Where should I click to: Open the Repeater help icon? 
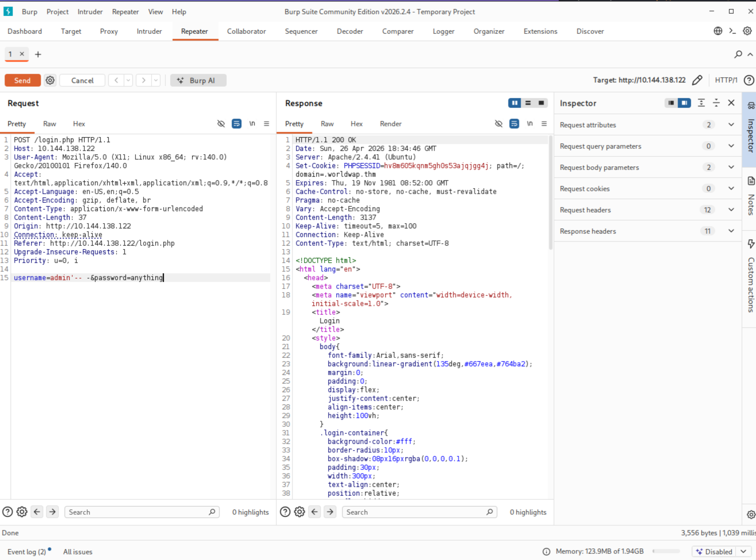[749, 80]
